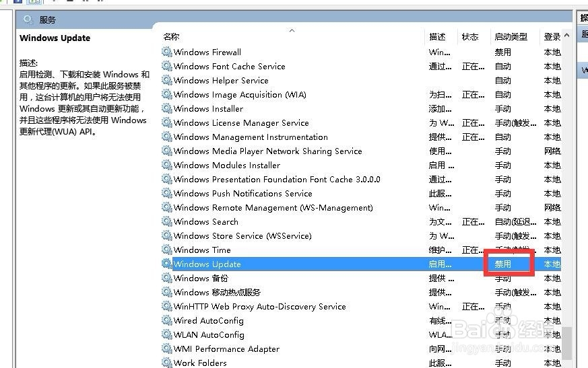The image size is (588, 368).
Task: Select the WLAN AutoConfig service name
Action: click(x=209, y=334)
